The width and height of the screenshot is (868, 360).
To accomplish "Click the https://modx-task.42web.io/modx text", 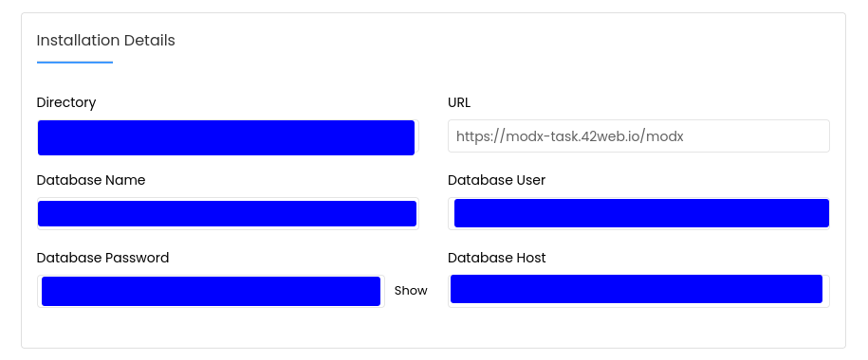I will click(x=569, y=136).
